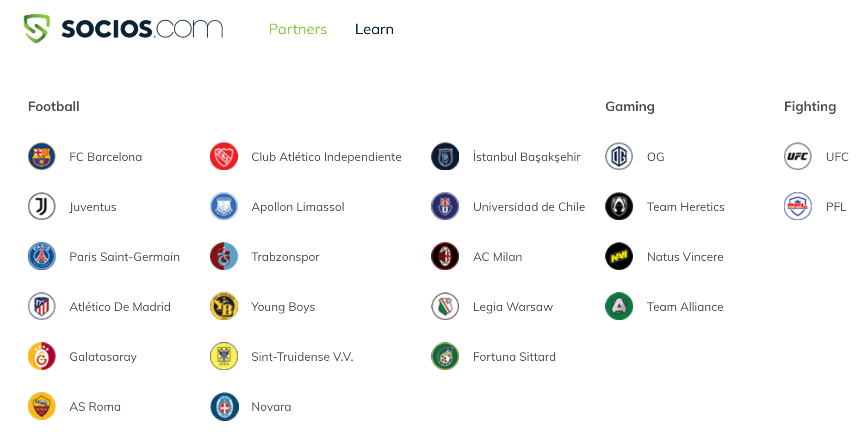Select the Fortuna Sittard link
868x432 pixels.
pos(514,357)
